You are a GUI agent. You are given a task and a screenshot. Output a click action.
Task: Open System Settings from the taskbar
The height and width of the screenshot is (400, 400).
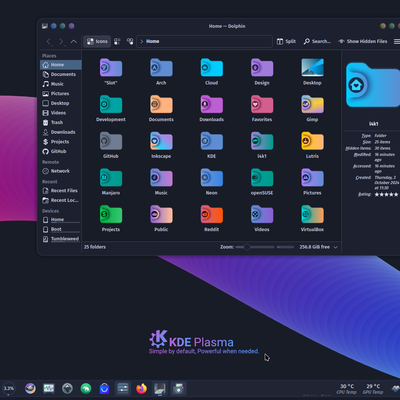click(x=123, y=388)
